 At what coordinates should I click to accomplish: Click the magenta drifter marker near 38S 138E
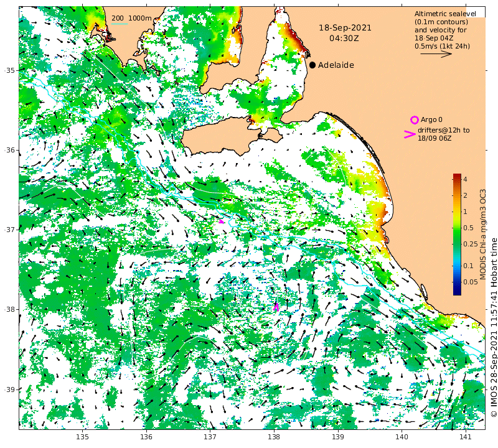tap(276, 307)
